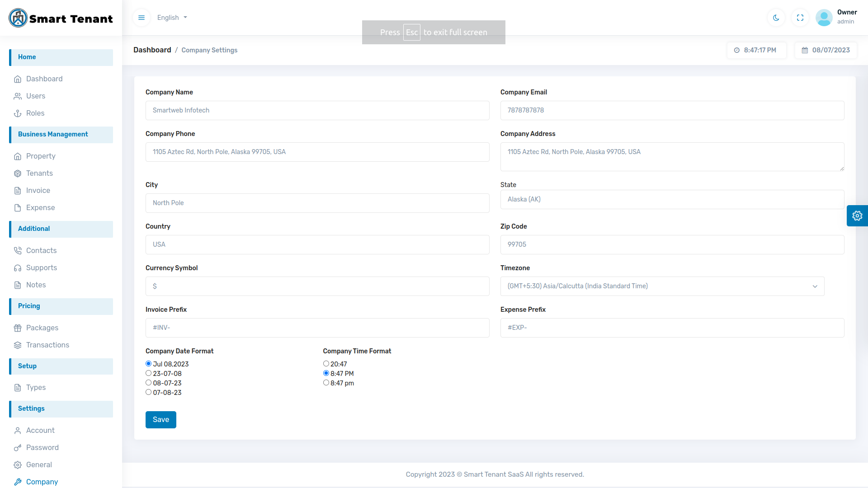This screenshot has width=868, height=488.
Task: Expand the Timezone dropdown
Action: tap(662, 286)
